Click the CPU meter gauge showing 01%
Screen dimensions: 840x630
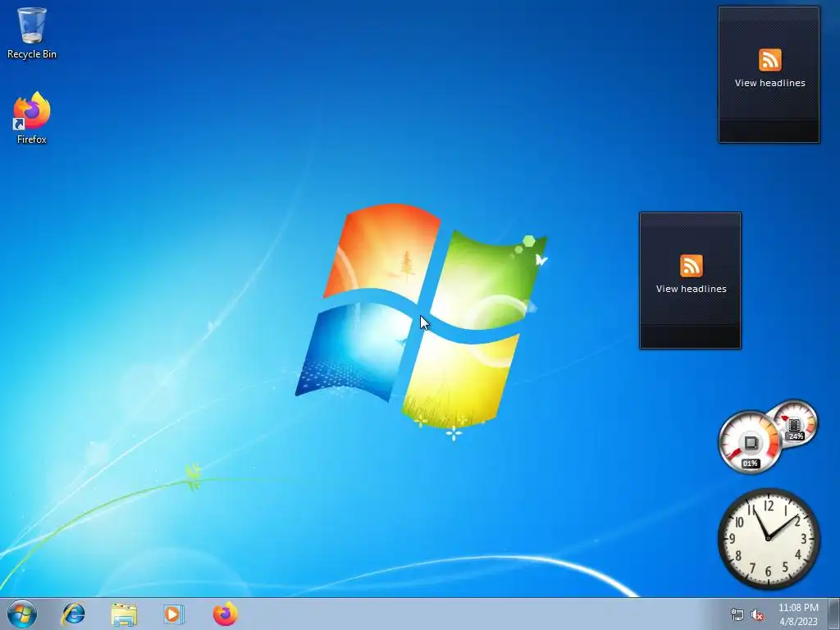click(750, 443)
